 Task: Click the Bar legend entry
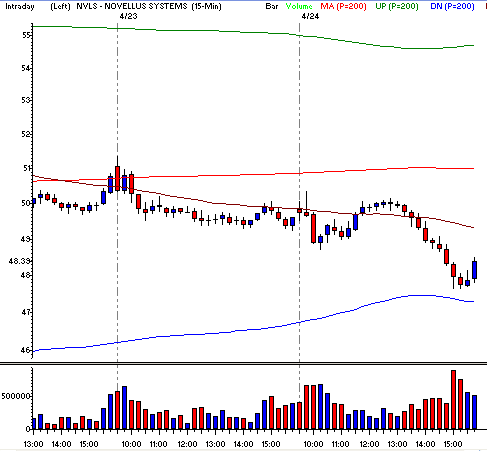click(272, 6)
